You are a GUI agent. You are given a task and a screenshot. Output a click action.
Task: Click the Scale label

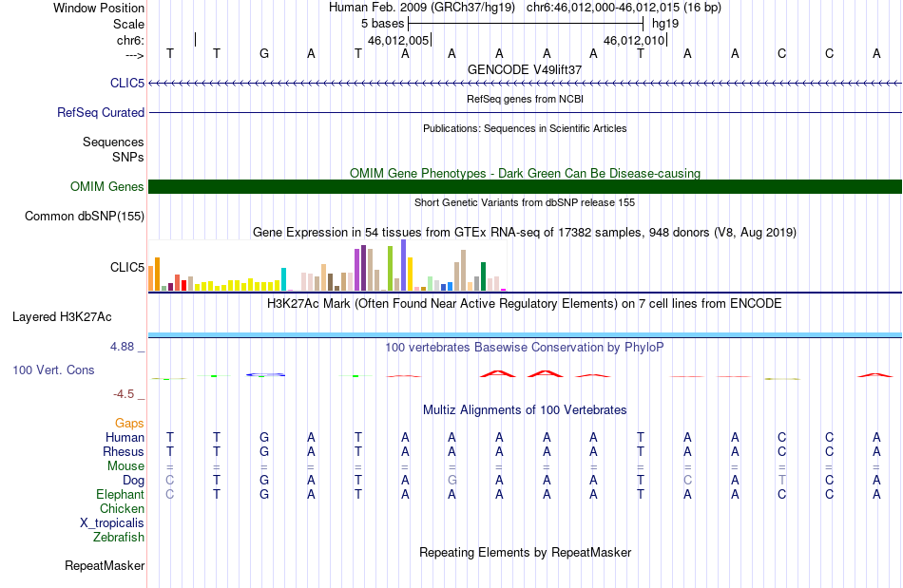[129, 24]
